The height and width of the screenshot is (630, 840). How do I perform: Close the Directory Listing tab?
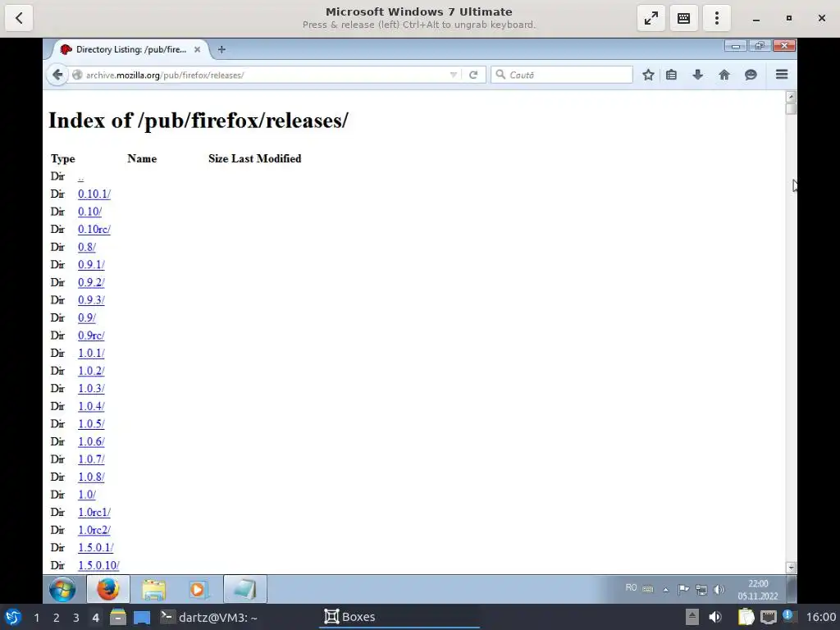(197, 49)
